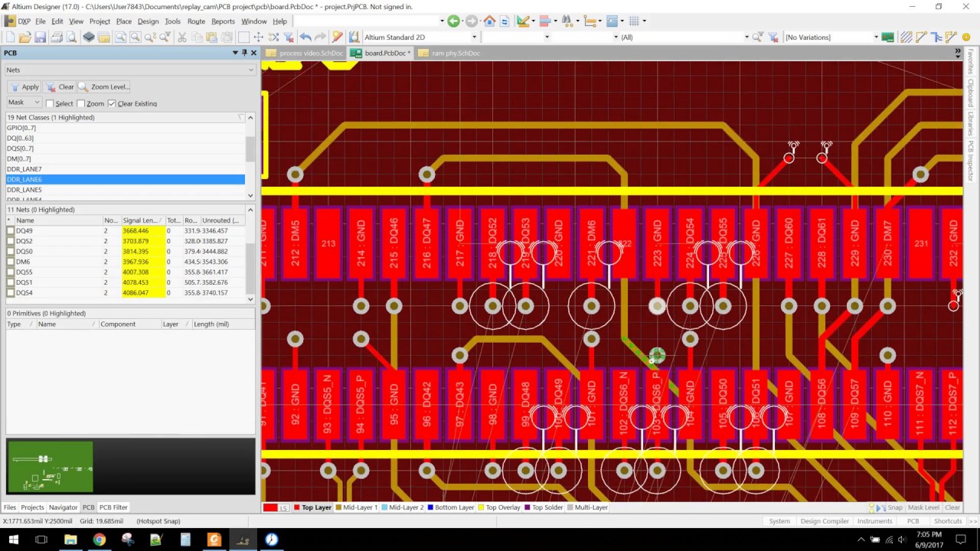Enable the Zoom checkbox
The image size is (980, 551).
[x=81, y=103]
